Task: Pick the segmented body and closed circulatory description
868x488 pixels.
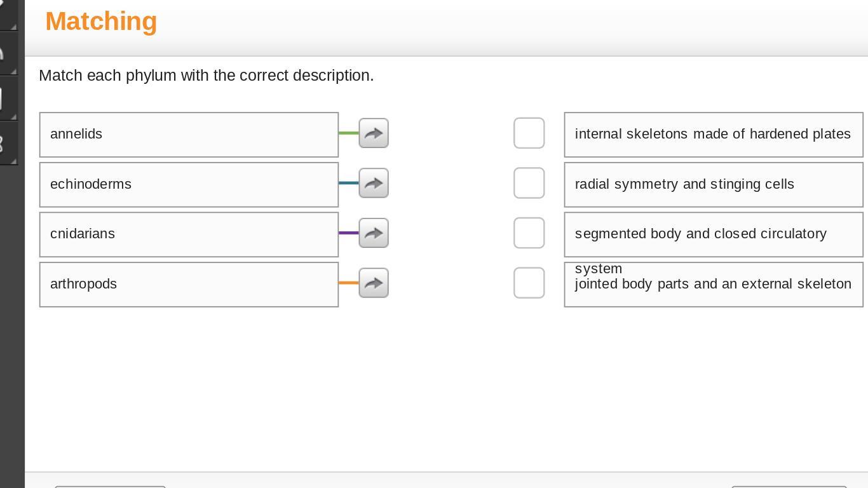Action: 713,234
